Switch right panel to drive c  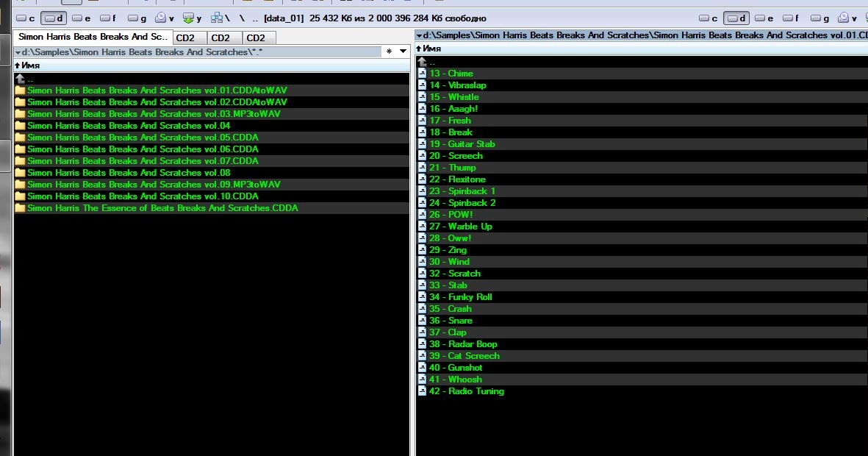coord(708,18)
